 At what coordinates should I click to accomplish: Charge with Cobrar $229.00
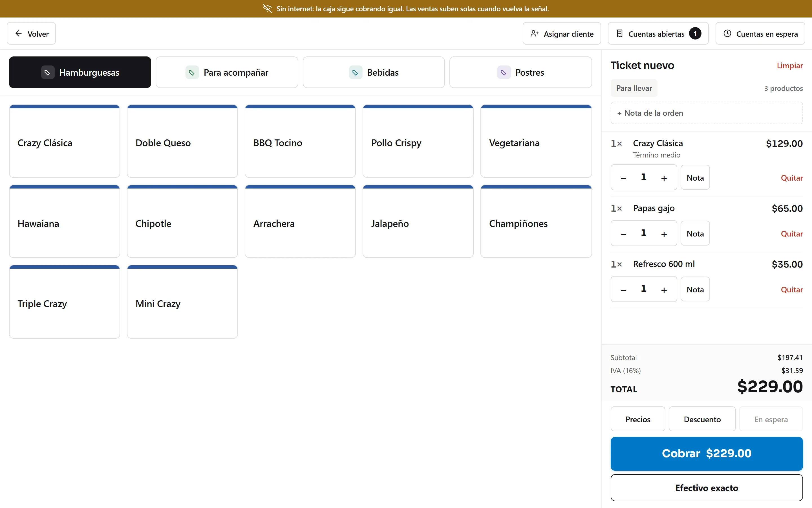(x=707, y=453)
